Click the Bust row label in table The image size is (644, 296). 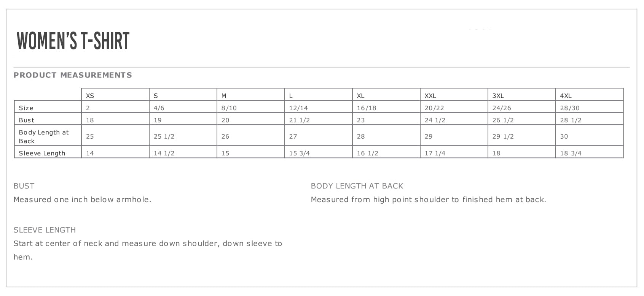pos(27,120)
